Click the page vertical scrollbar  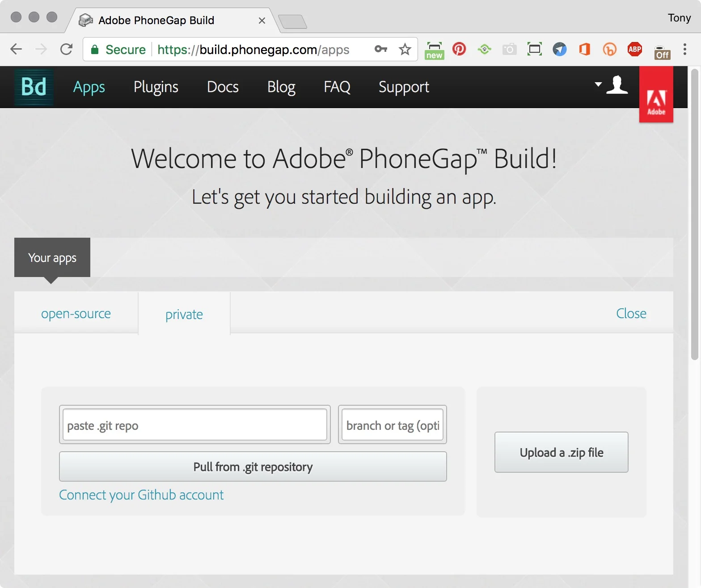pos(694,214)
